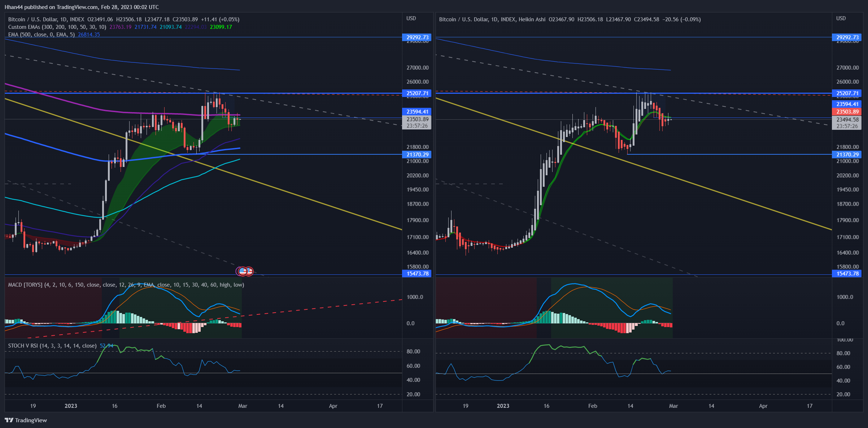This screenshot has width=868, height=428.
Task: Click the 25207.71 price label on Heikin Ashi chart
Action: [x=847, y=93]
